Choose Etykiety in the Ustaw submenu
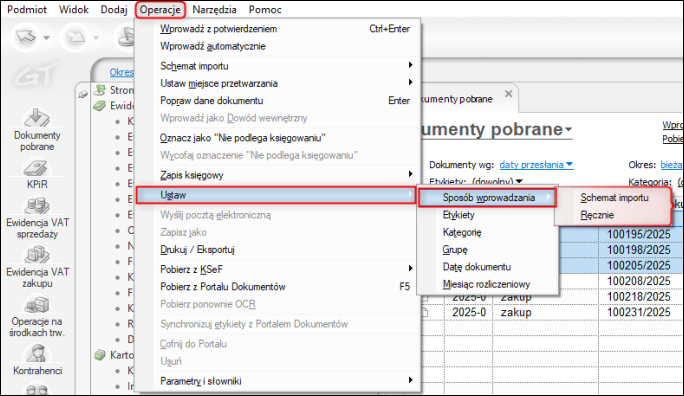This screenshot has height=396, width=684. [488, 215]
